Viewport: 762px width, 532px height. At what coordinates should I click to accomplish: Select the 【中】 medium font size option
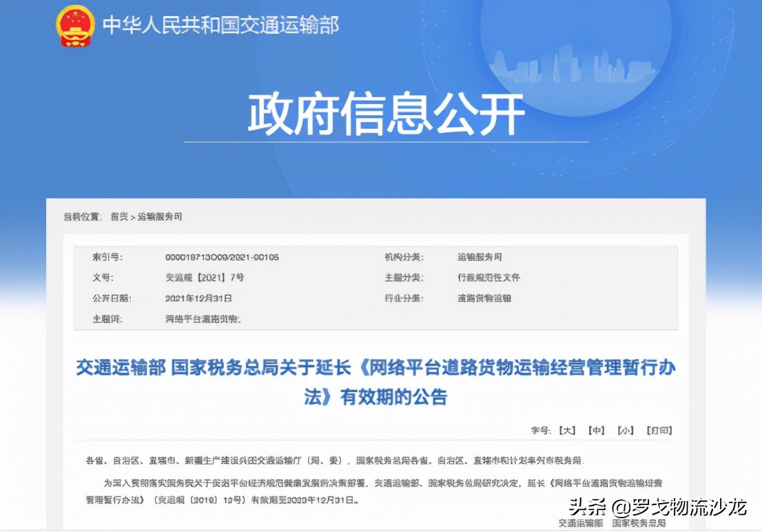click(595, 429)
